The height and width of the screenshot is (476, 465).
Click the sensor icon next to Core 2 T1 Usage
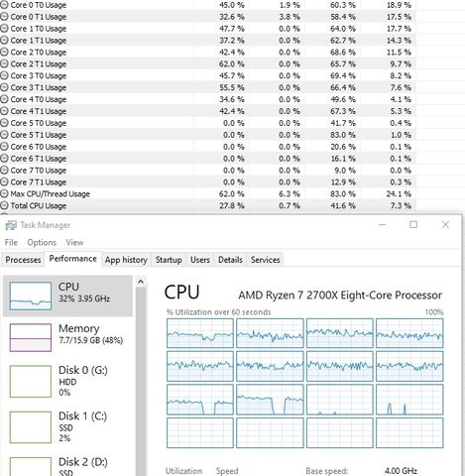(4, 63)
